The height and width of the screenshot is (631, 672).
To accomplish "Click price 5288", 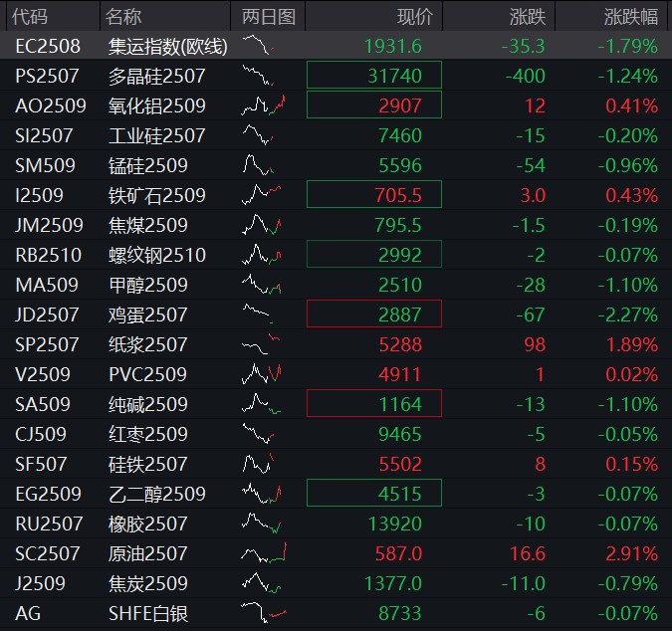I will pos(400,344).
